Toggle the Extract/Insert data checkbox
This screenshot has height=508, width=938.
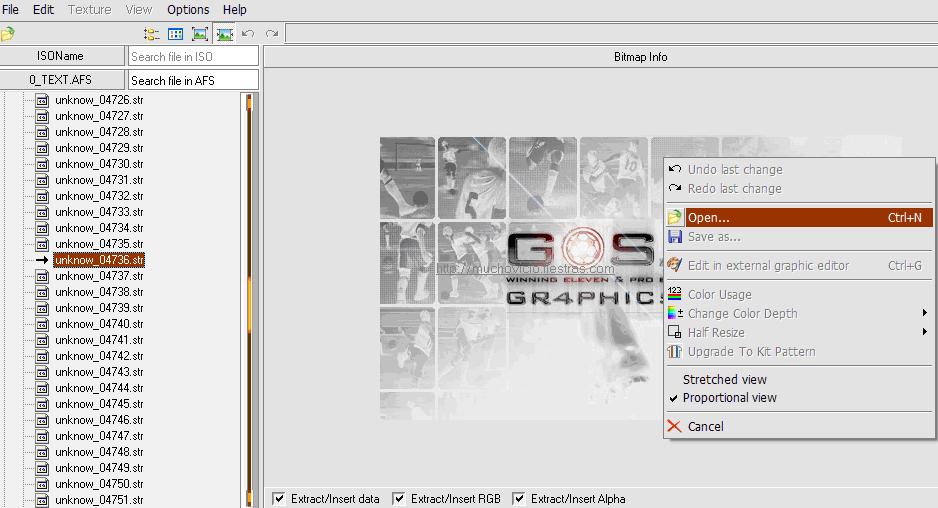click(x=279, y=498)
